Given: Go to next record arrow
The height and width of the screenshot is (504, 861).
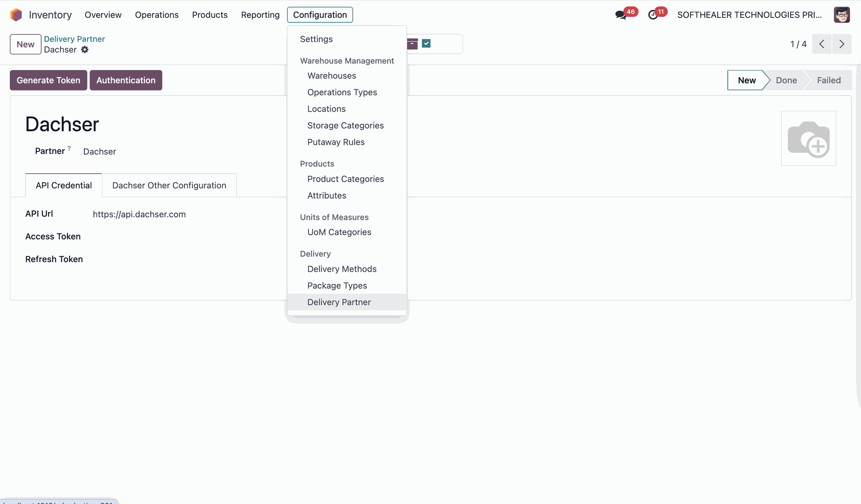Looking at the screenshot, I should [842, 44].
